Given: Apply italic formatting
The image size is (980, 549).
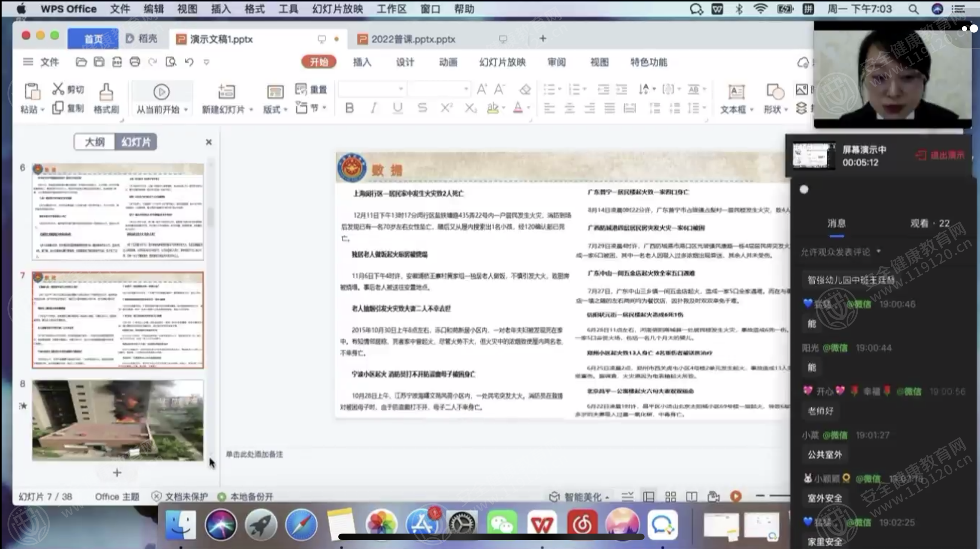Looking at the screenshot, I should tap(374, 108).
